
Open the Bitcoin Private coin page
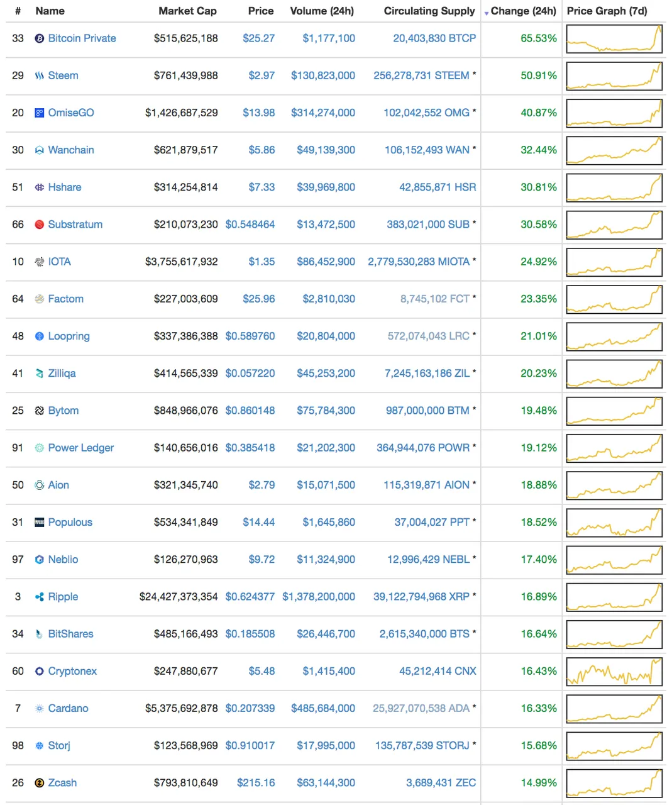(82, 38)
